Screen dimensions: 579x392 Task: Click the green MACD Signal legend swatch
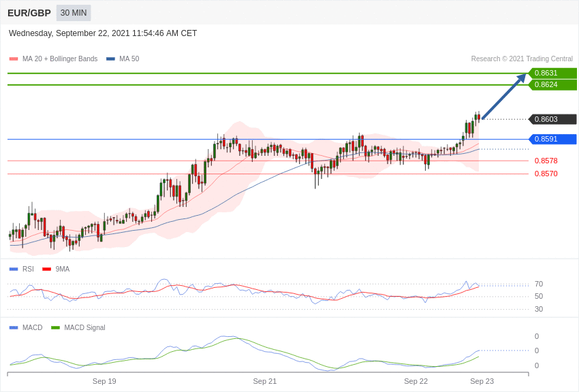point(55,327)
